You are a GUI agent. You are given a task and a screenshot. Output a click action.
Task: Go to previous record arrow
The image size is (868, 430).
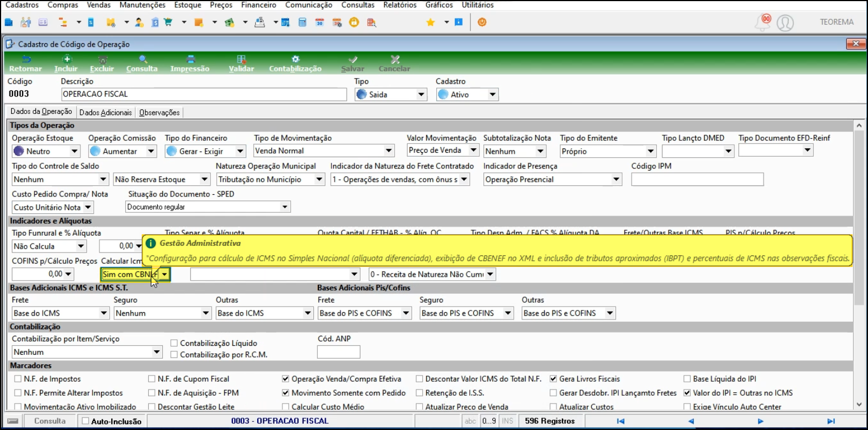[x=691, y=421]
